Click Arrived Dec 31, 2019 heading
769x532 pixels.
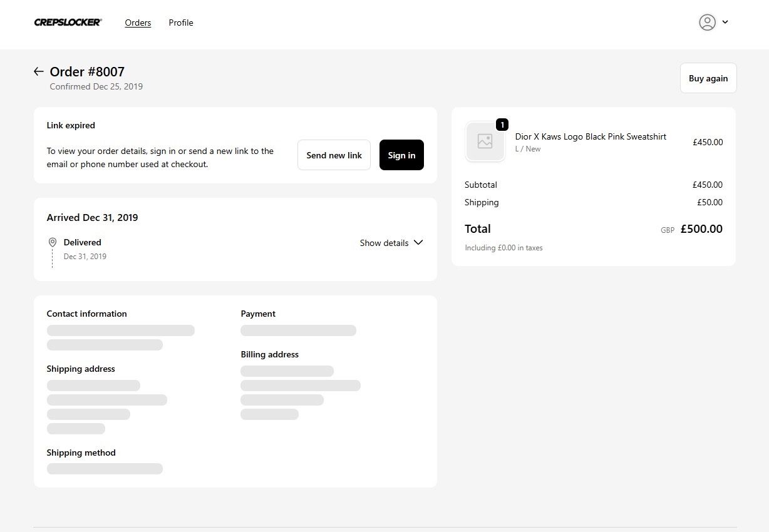point(92,218)
